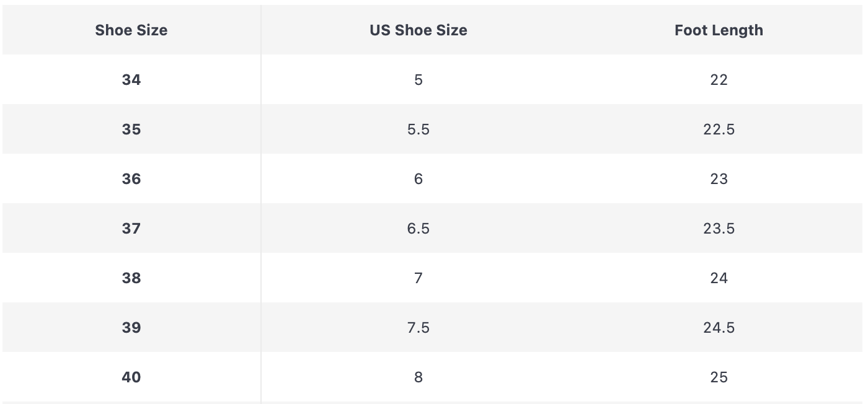
Task: Select shoe size 37 row label
Action: pyautogui.click(x=131, y=228)
